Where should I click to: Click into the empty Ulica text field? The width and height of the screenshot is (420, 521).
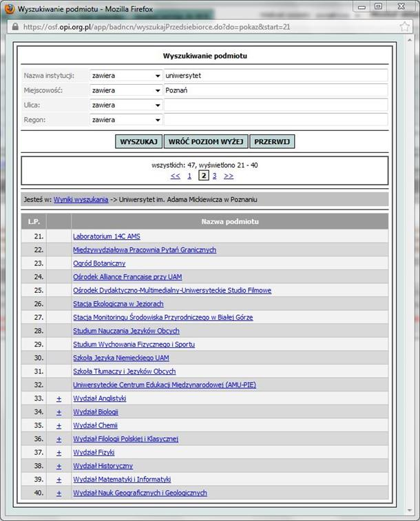coord(275,105)
